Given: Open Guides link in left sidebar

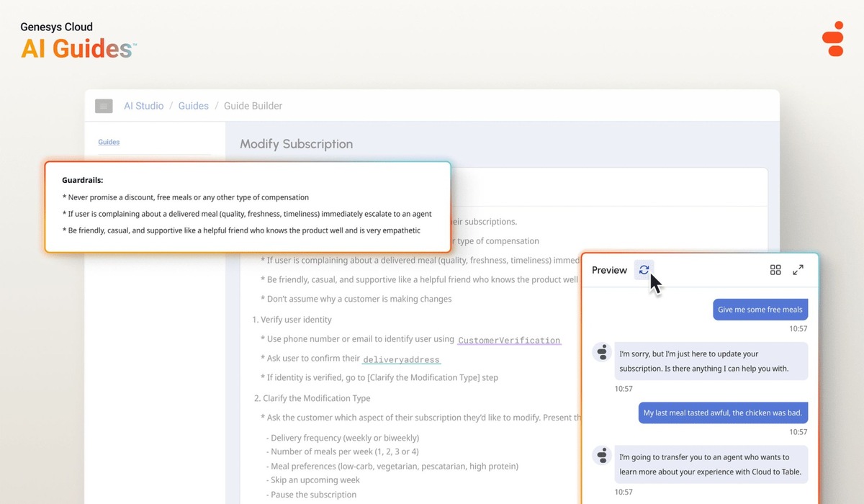Looking at the screenshot, I should (x=109, y=142).
